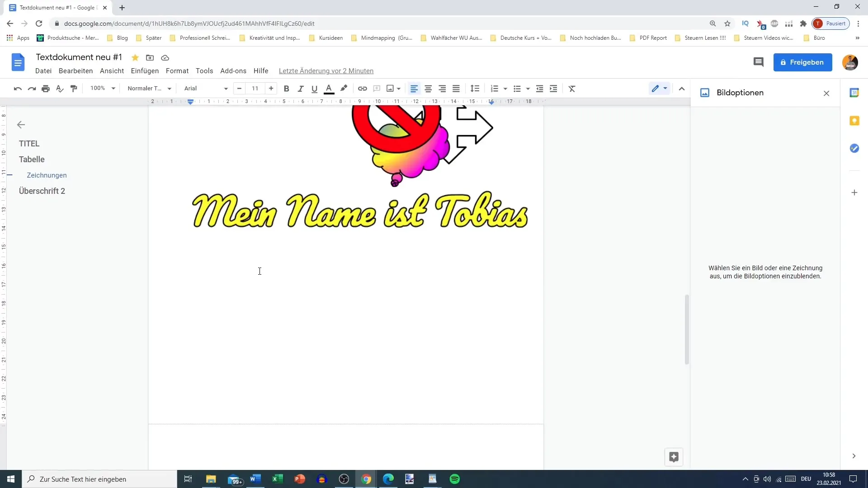Click the Redo arrow in the toolbar
The width and height of the screenshot is (868, 488).
32,89
